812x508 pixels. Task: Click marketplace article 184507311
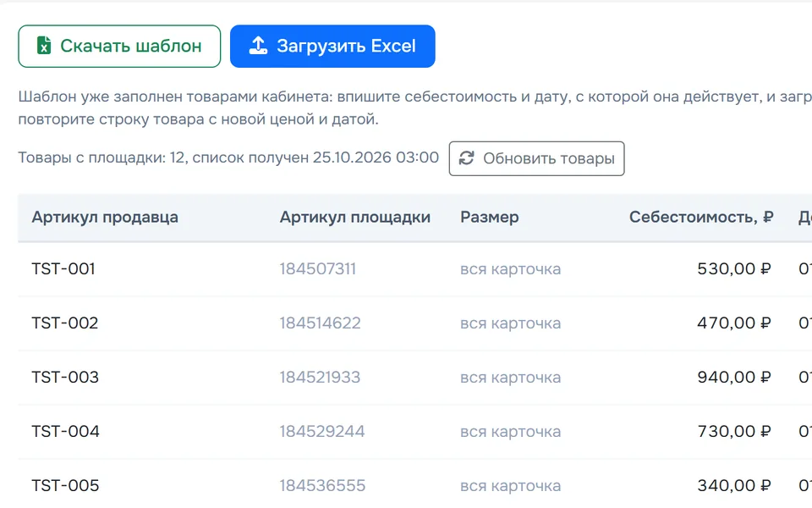tap(318, 269)
